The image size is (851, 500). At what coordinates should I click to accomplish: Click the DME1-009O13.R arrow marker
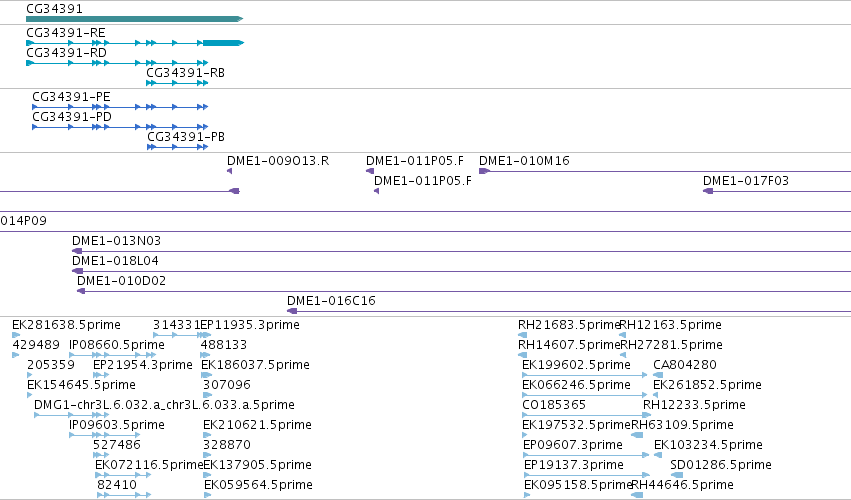[x=230, y=171]
